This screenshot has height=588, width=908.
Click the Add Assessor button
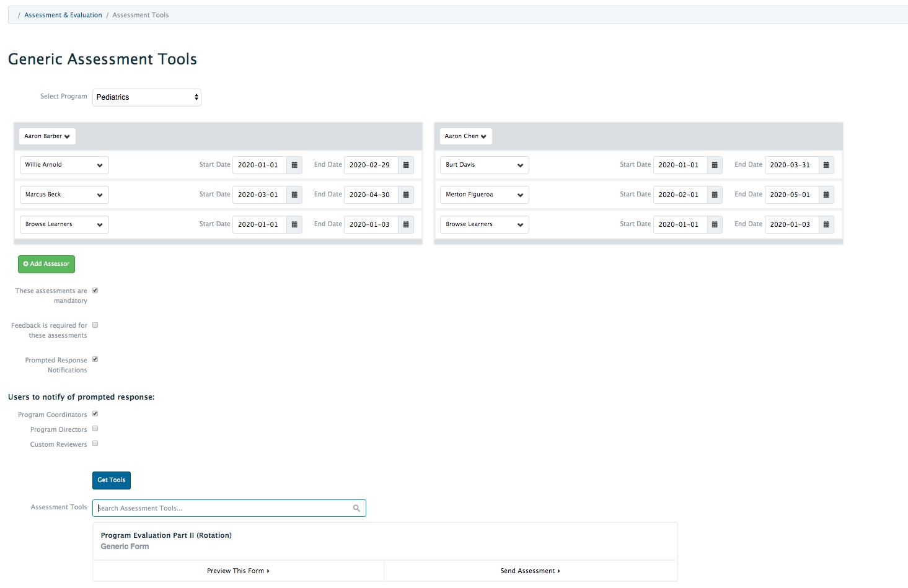[x=46, y=264]
